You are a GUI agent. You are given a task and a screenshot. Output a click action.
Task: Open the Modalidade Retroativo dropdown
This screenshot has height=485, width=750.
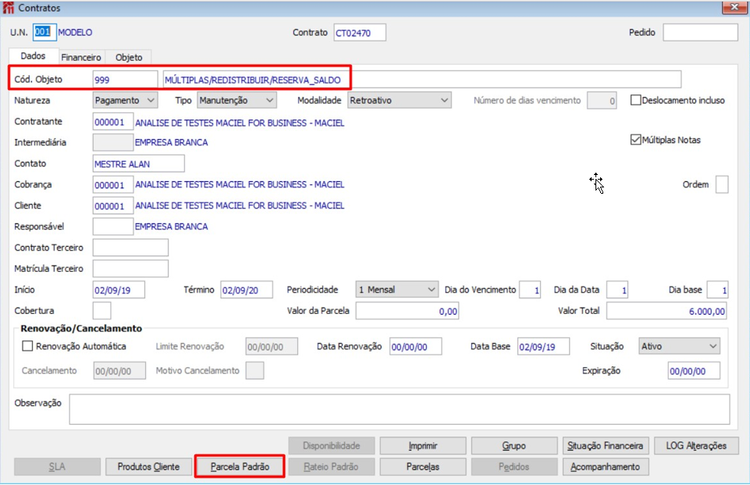coord(399,100)
